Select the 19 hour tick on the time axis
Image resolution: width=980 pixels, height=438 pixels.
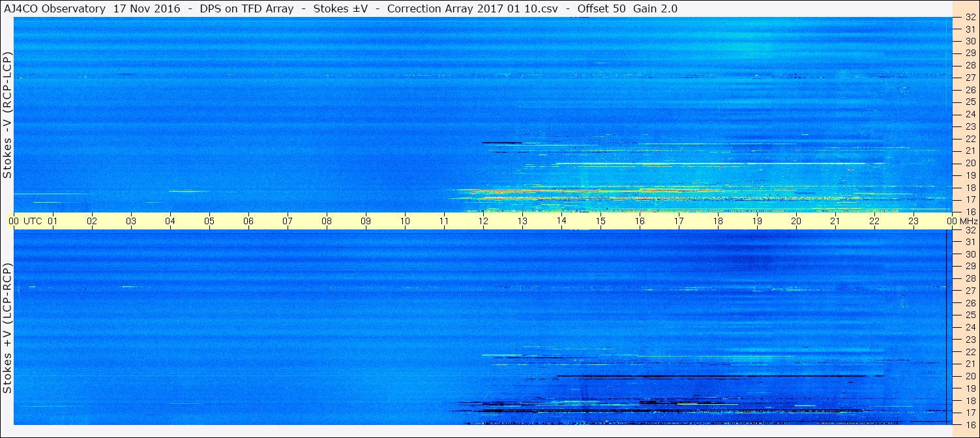(x=757, y=221)
